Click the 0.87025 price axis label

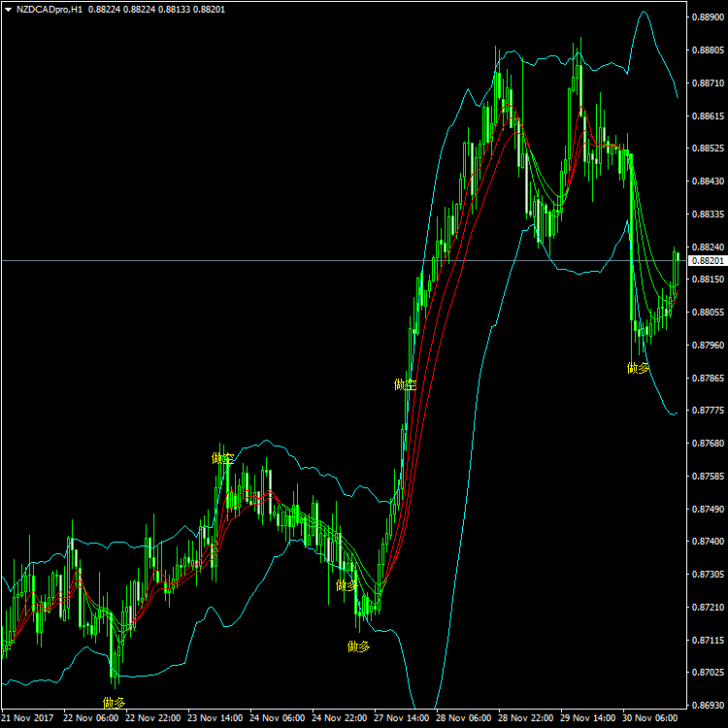[x=708, y=672]
